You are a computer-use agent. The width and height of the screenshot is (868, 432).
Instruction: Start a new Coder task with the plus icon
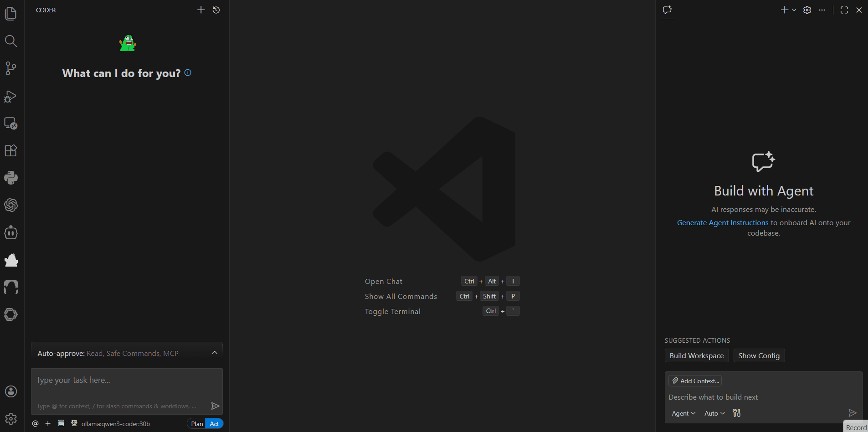point(201,10)
